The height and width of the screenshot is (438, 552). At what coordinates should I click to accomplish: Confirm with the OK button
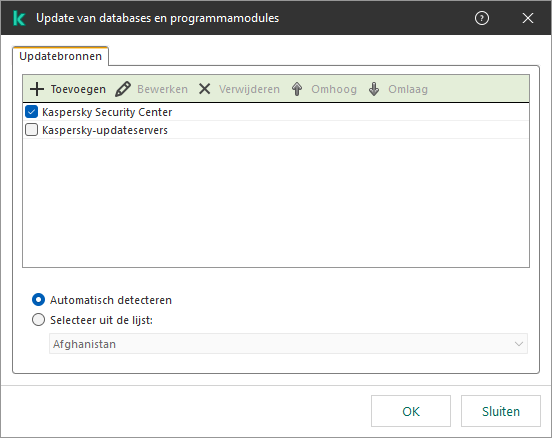(x=411, y=411)
